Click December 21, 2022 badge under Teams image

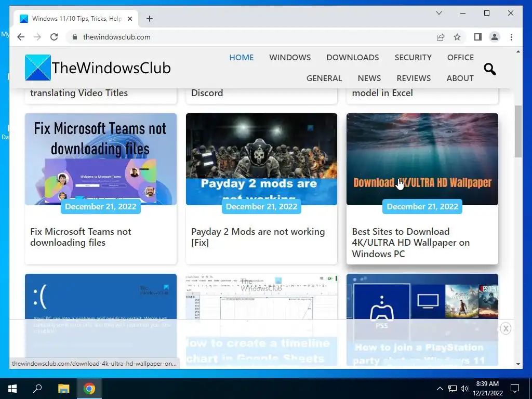coord(101,207)
